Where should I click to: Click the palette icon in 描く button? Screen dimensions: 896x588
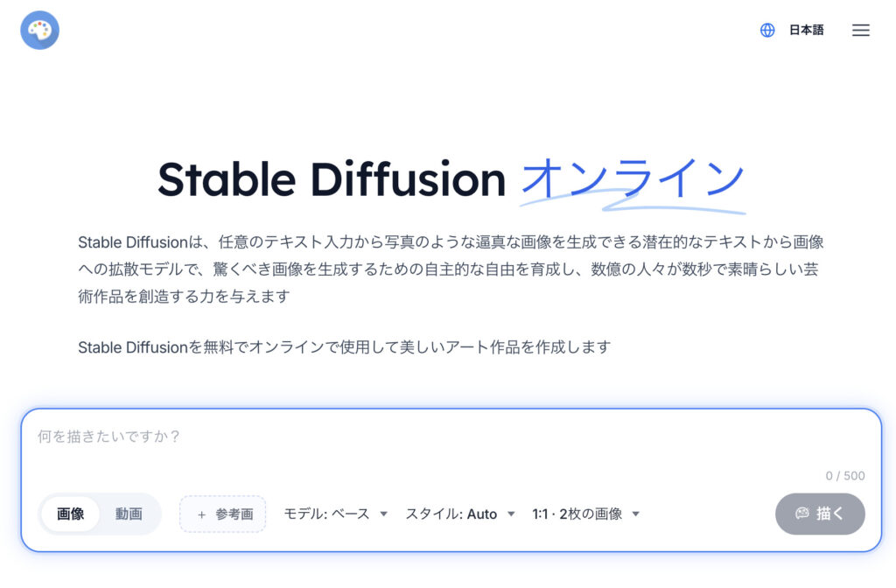pos(801,514)
